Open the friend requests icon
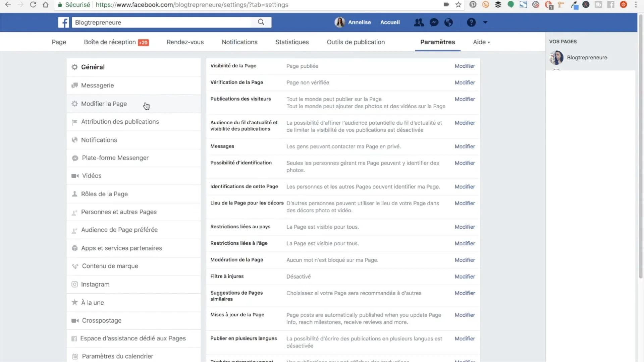The width and height of the screenshot is (644, 362). (x=419, y=22)
